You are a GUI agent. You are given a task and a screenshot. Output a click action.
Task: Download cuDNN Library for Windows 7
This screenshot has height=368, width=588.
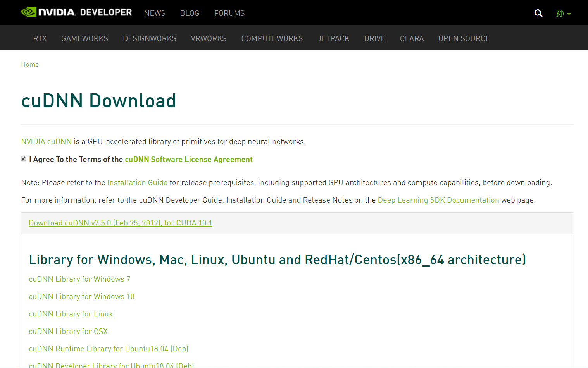coord(79,279)
